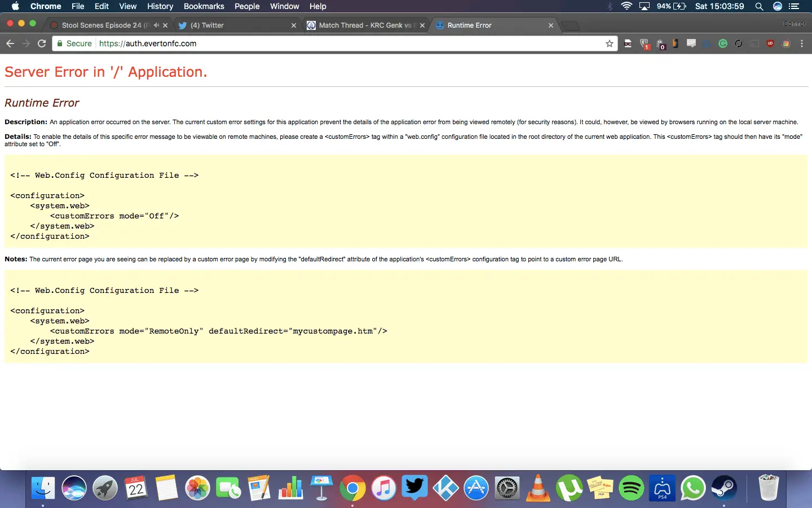
Task: Click the address bar URL auth.evertonfc.com
Action: pos(148,43)
